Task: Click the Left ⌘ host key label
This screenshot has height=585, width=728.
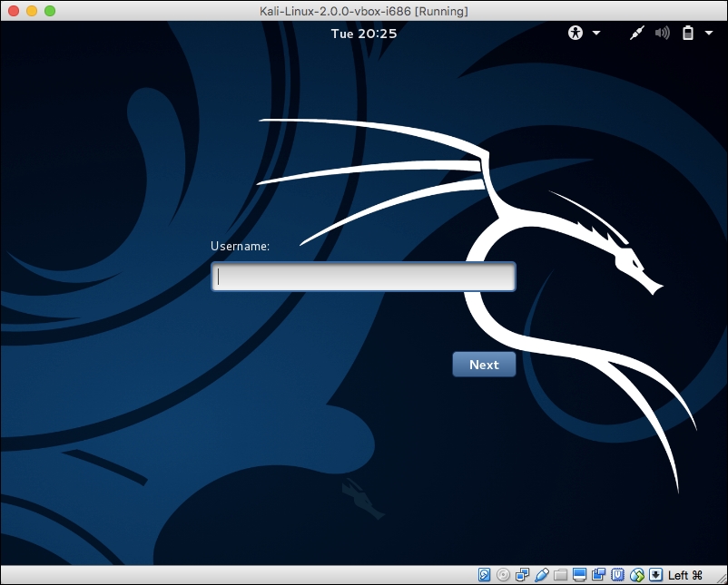Action: (685, 575)
